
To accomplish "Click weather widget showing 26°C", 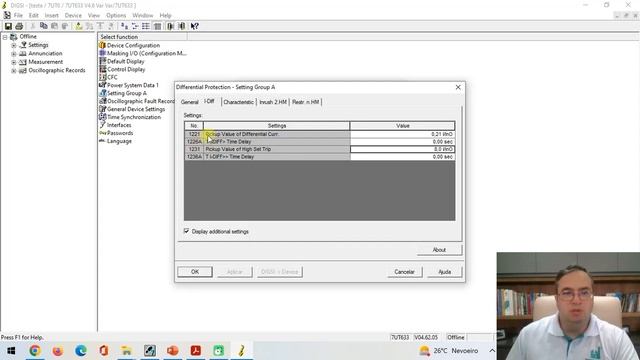I will point(449,351).
